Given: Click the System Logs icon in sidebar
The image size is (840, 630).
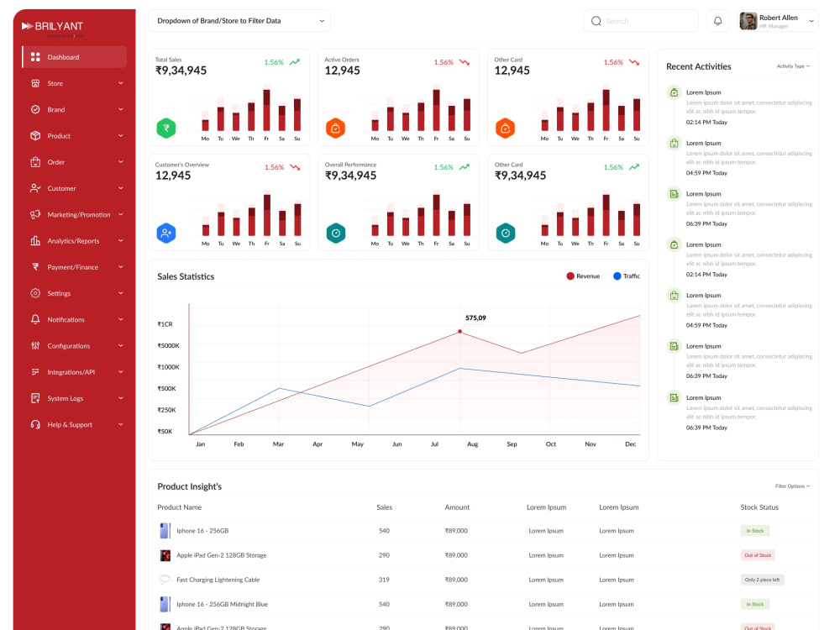Looking at the screenshot, I should pyautogui.click(x=35, y=398).
